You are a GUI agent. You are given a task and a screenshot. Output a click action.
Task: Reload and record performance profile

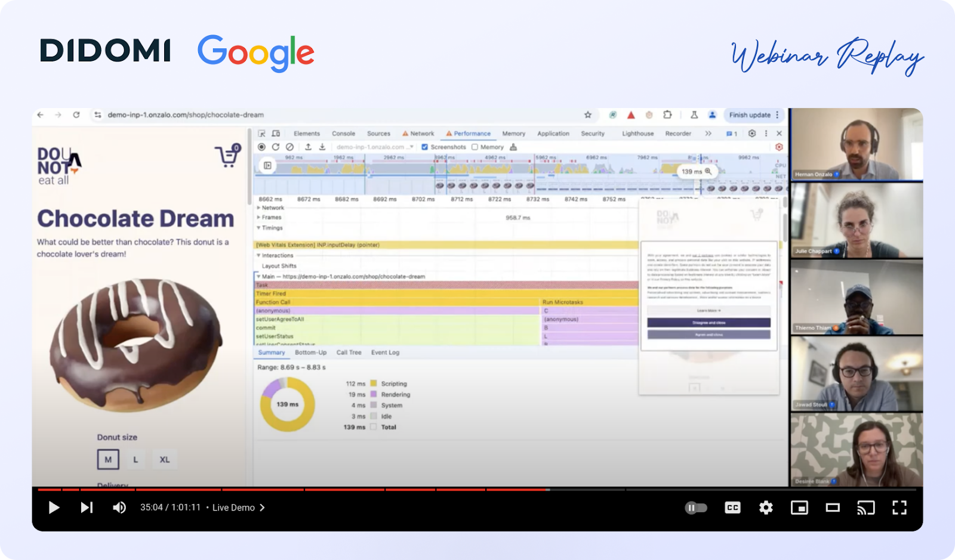click(275, 147)
